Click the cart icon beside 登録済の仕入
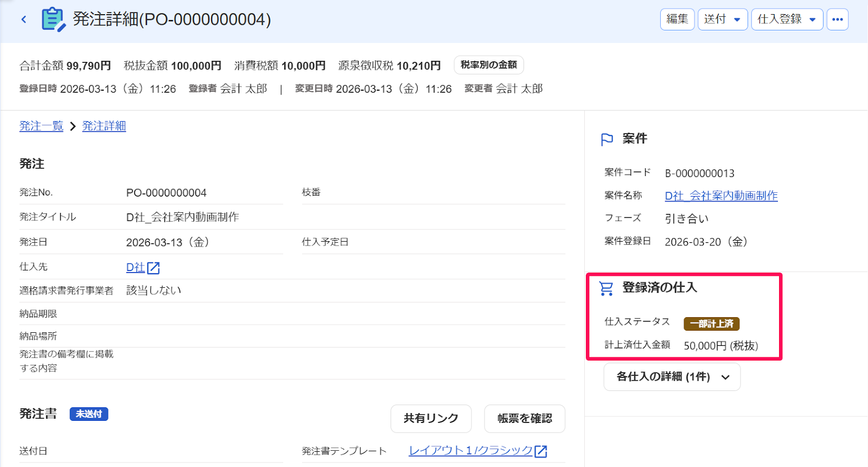 606,288
